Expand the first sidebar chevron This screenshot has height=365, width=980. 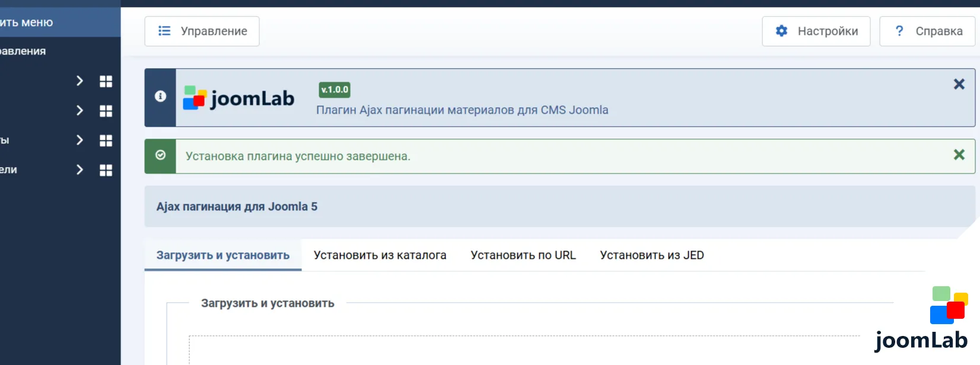pyautogui.click(x=79, y=81)
